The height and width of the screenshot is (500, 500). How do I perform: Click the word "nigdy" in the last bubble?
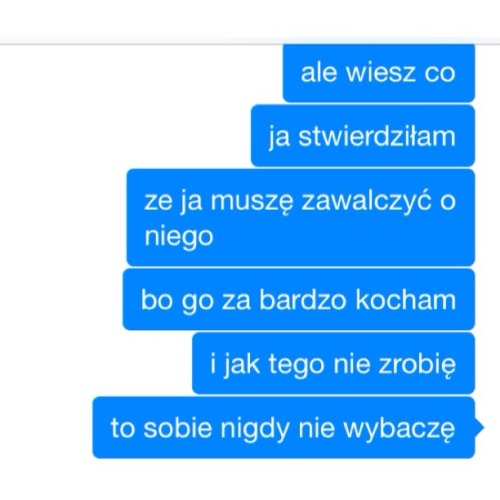pyautogui.click(x=255, y=429)
